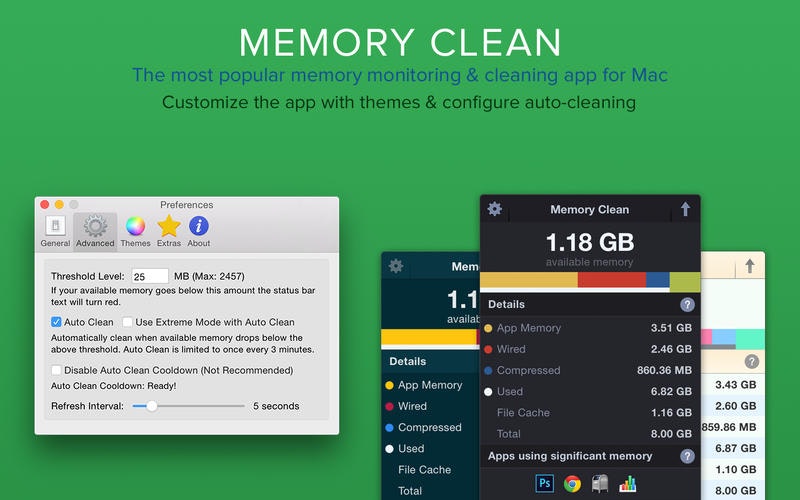The image size is (800, 500).
Task: Select the Wired row showing 2.46 GB
Action: [590, 349]
